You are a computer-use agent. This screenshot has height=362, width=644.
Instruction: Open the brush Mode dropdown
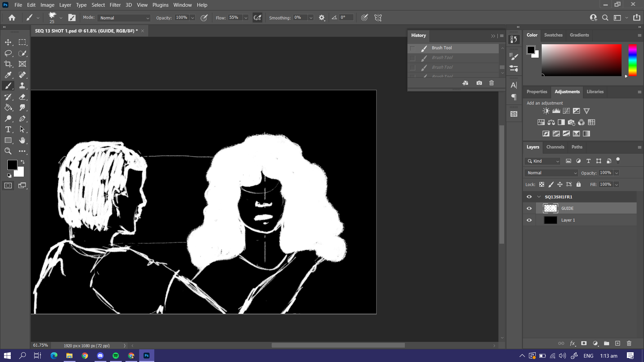click(124, 18)
